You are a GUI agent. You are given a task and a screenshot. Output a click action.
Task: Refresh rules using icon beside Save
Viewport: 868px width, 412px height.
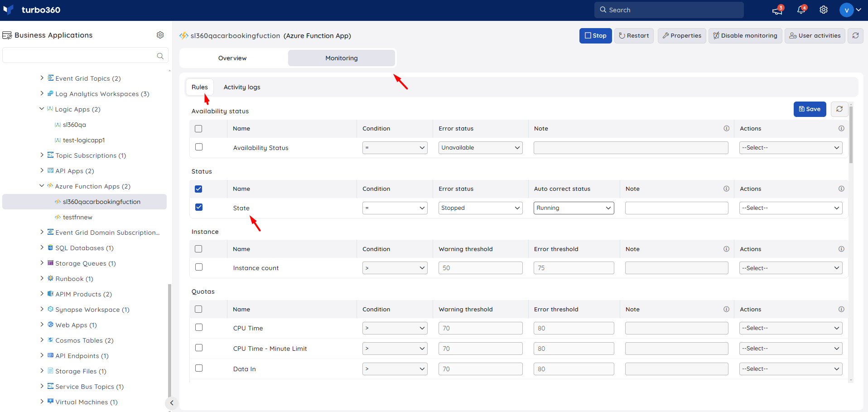[x=839, y=109]
